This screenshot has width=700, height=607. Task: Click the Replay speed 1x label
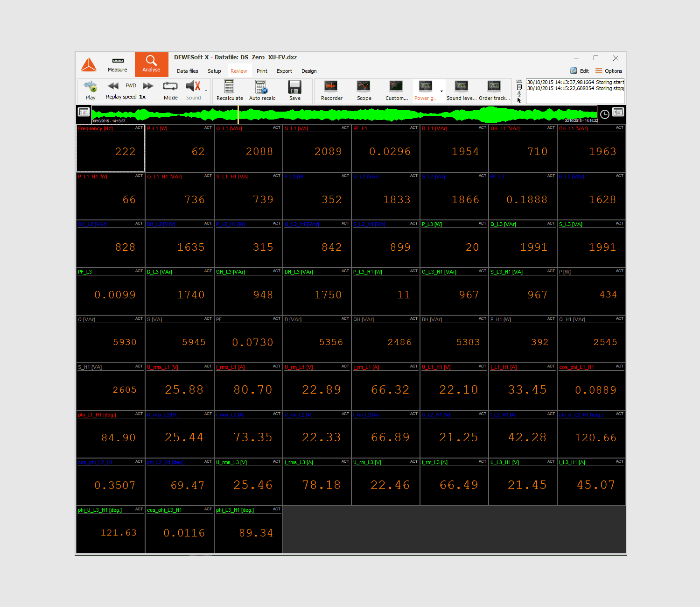coord(126,97)
